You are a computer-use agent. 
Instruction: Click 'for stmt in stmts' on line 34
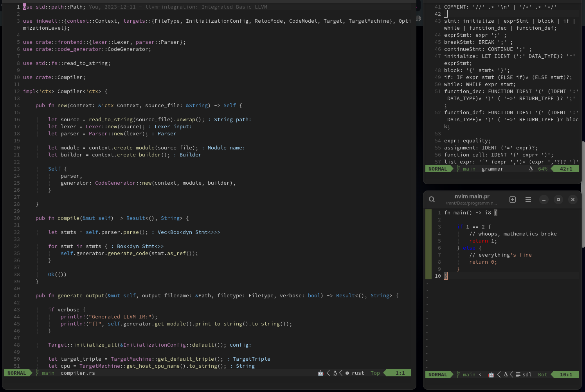75,246
